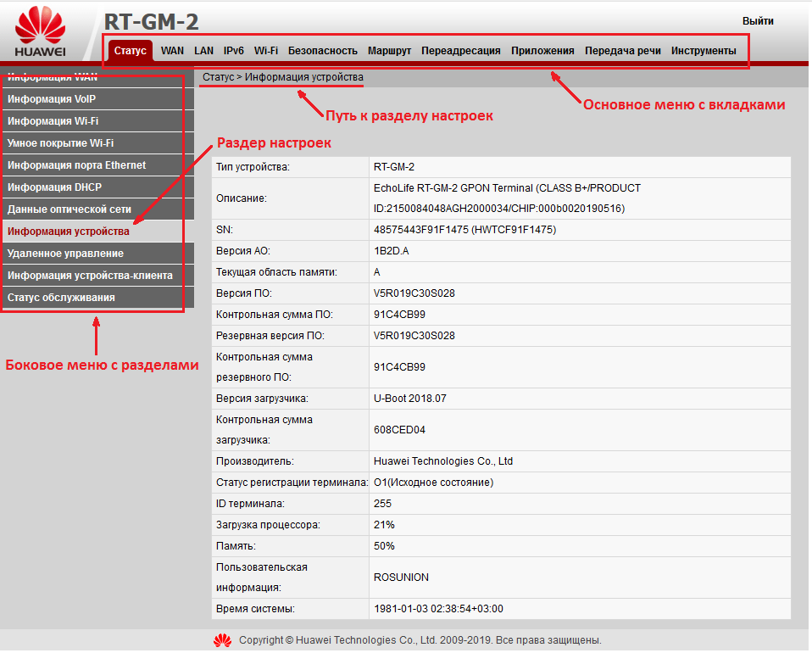The height and width of the screenshot is (653, 812).
Task: Click the Время системы: label
Action: 255,609
